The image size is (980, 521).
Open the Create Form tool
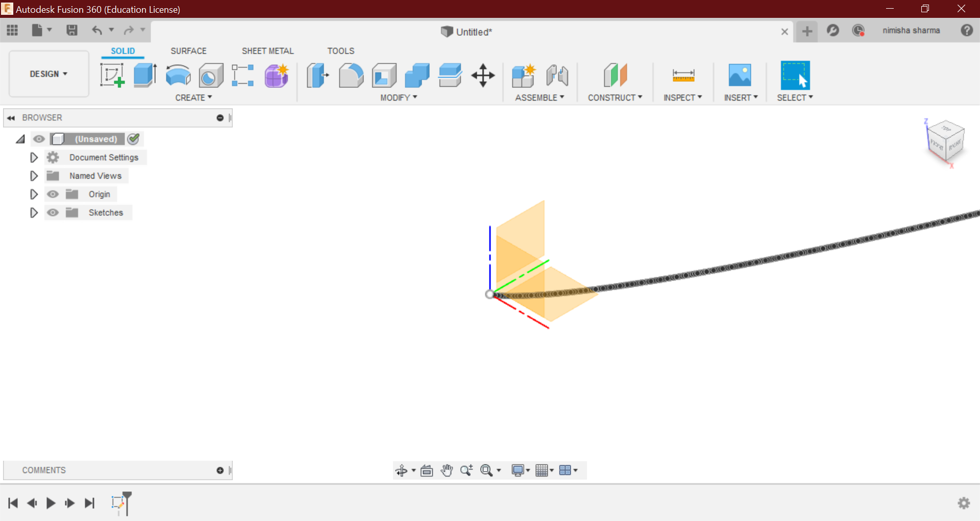click(x=277, y=75)
